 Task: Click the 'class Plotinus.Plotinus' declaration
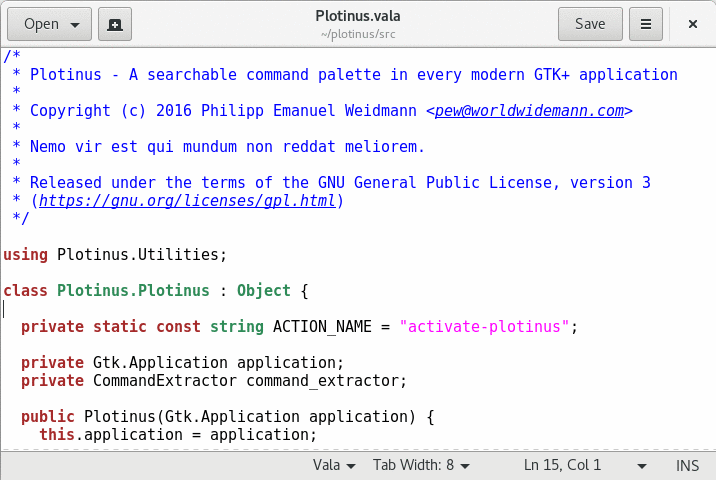106,290
